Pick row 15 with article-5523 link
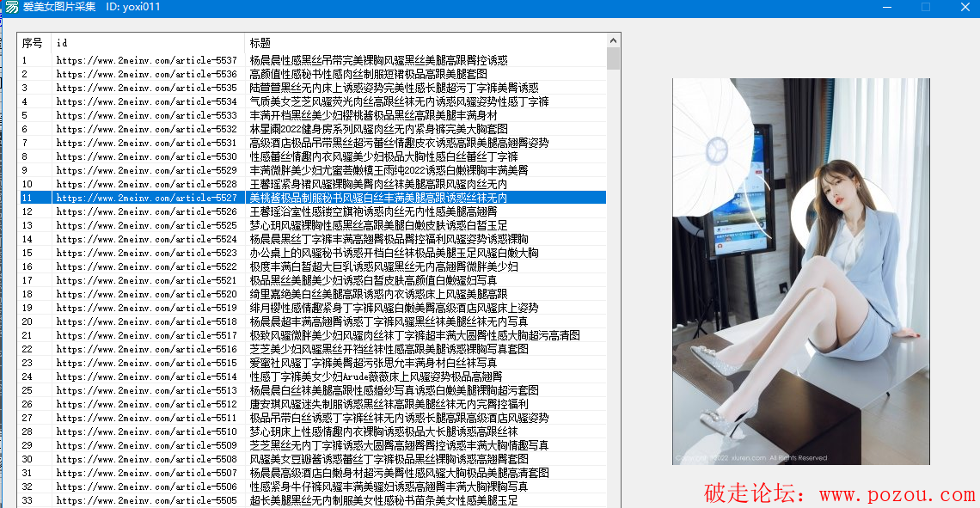The image size is (980, 508). [146, 253]
